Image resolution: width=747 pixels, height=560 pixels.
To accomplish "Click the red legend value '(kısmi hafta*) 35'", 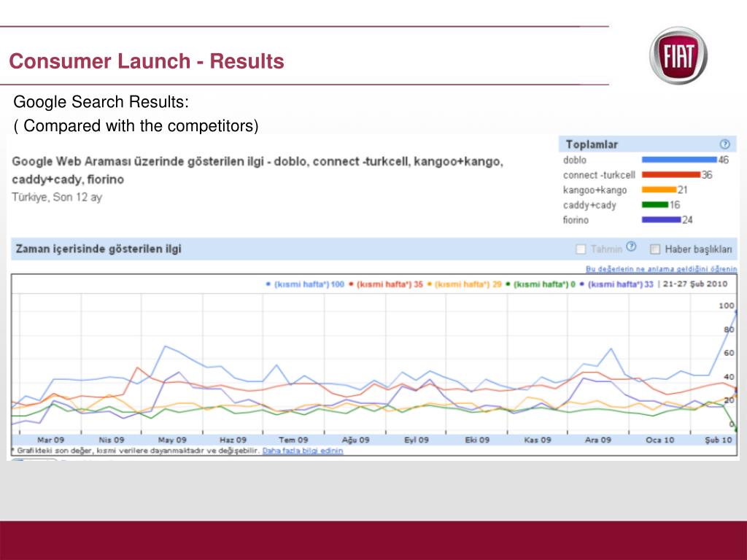I will [390, 284].
